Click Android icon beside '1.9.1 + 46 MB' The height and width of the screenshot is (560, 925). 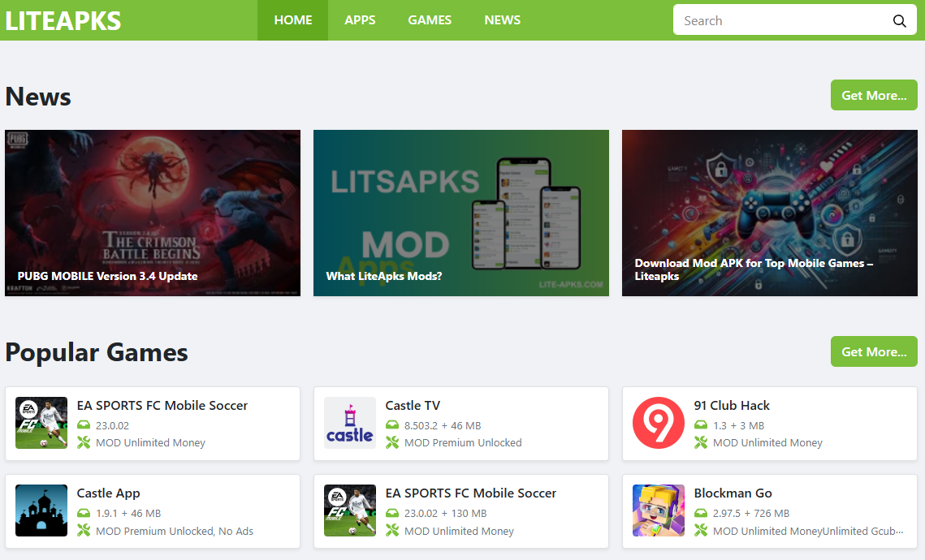pos(84,513)
